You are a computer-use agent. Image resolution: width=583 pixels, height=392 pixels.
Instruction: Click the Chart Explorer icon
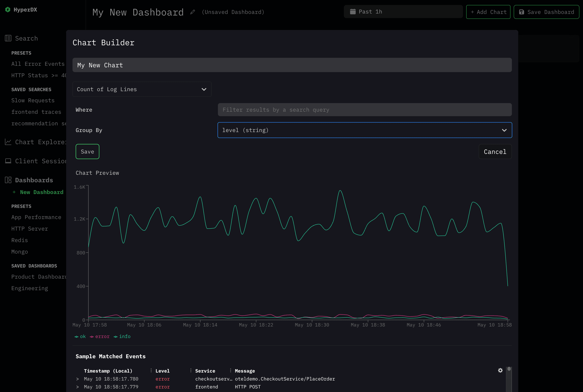pyautogui.click(x=8, y=142)
